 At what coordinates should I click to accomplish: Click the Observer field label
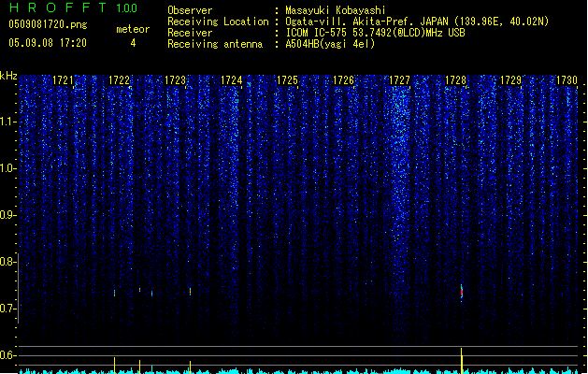point(190,10)
